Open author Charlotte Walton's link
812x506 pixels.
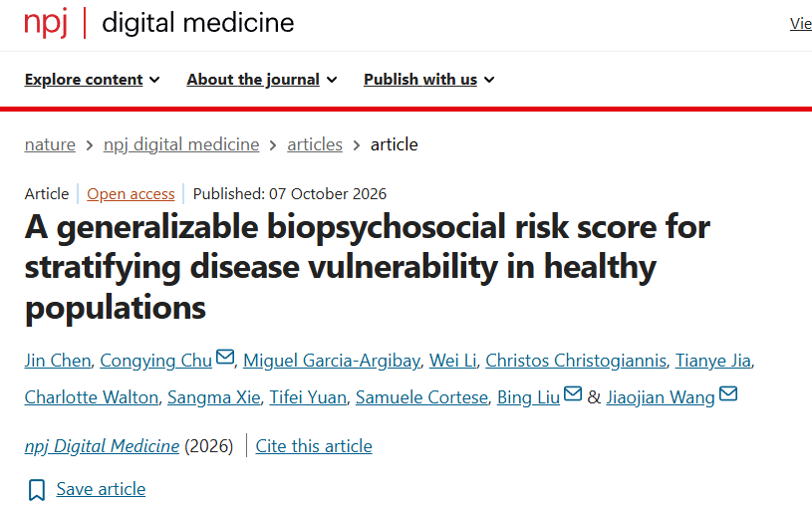point(92,397)
